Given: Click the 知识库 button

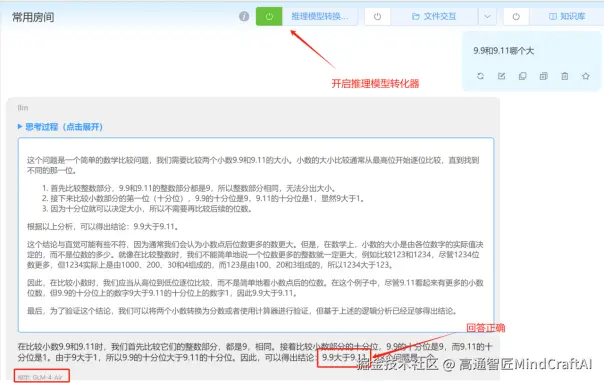Looking at the screenshot, I should click(x=567, y=17).
